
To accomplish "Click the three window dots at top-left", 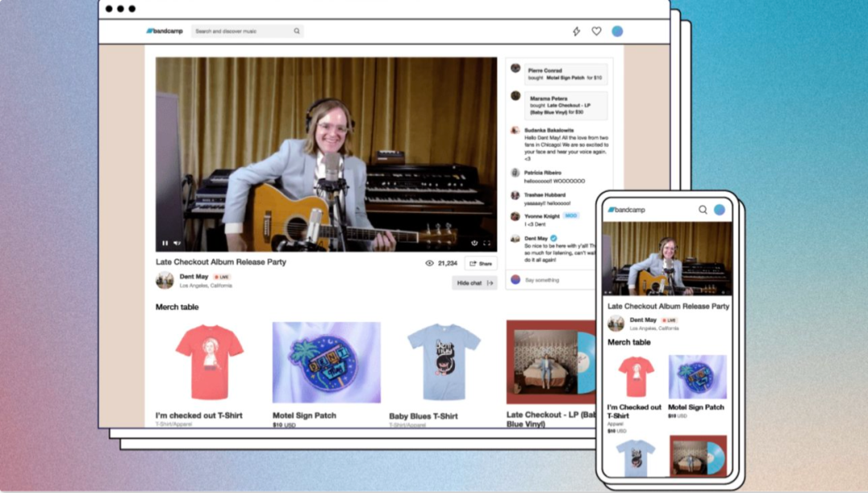I will tap(120, 8).
